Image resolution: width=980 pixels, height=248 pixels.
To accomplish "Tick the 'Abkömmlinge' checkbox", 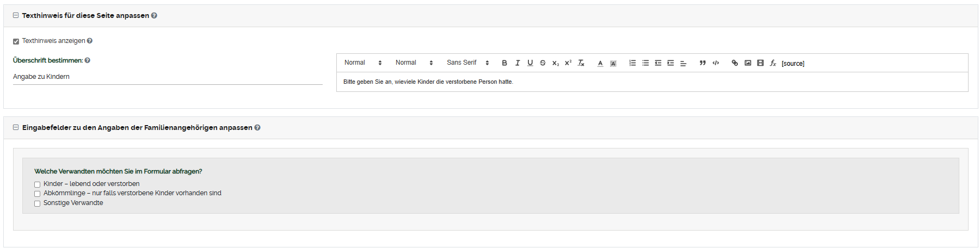I will click(38, 194).
